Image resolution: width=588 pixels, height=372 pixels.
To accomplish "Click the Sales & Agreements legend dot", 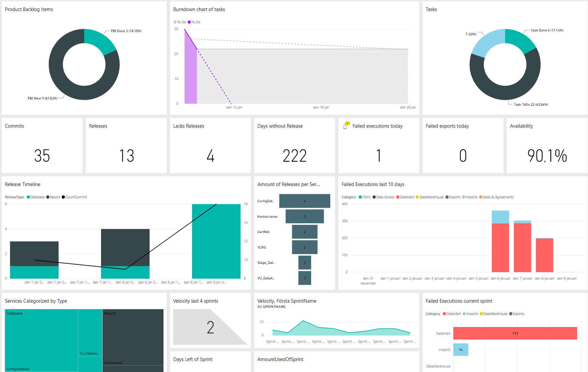I will coord(481,197).
